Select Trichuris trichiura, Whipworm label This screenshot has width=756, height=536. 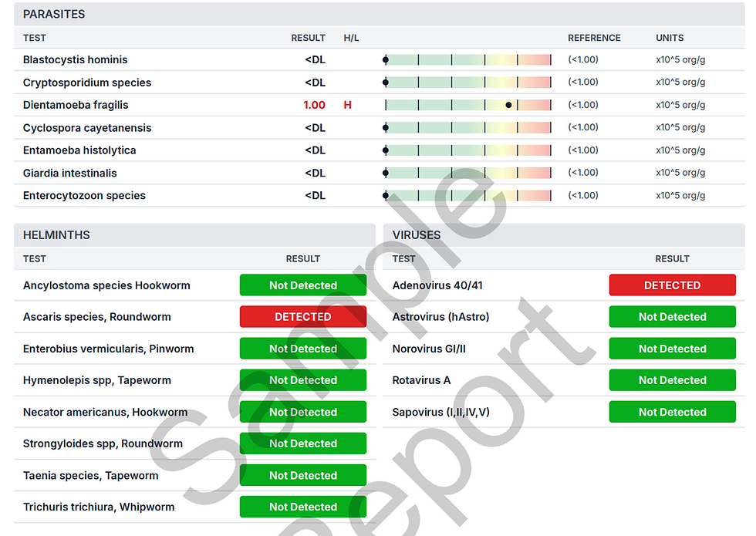(99, 507)
